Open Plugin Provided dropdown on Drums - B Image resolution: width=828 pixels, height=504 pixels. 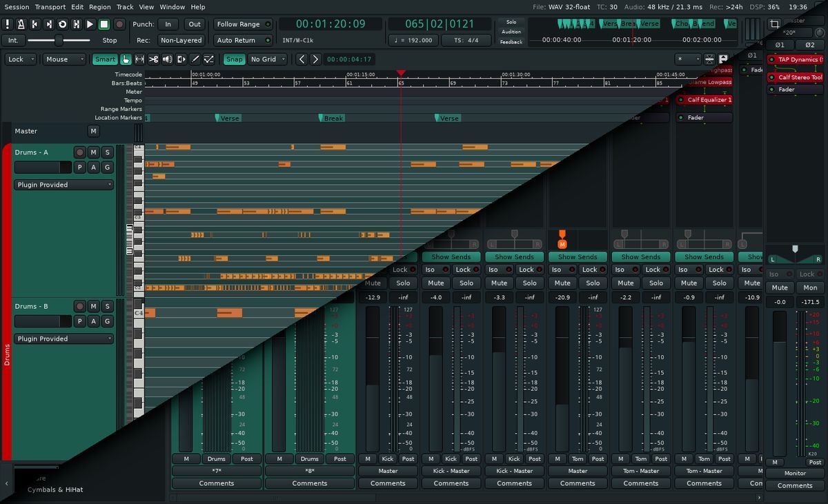(x=63, y=339)
